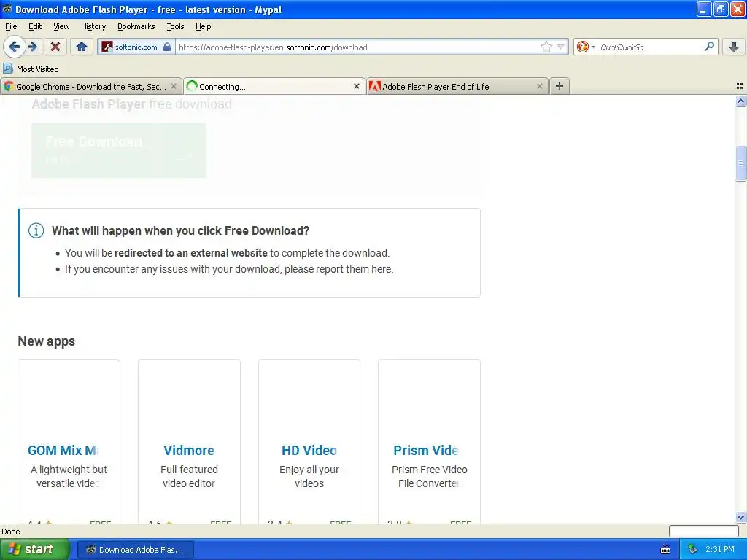747x560 pixels.
Task: Click the 2:31 PM taskbar clock
Action: [720, 549]
